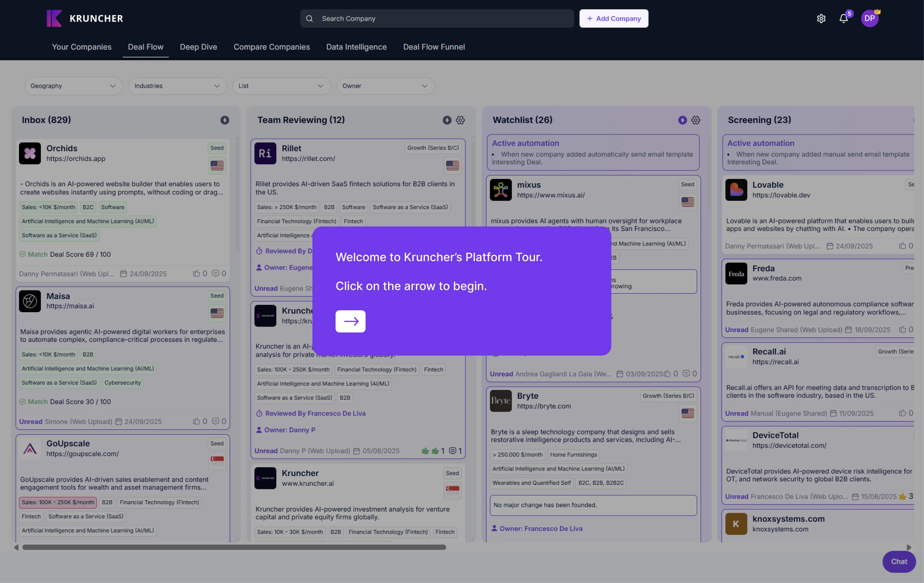Click Kruncher logo in header
Image resolution: width=924 pixels, height=583 pixels.
click(85, 18)
